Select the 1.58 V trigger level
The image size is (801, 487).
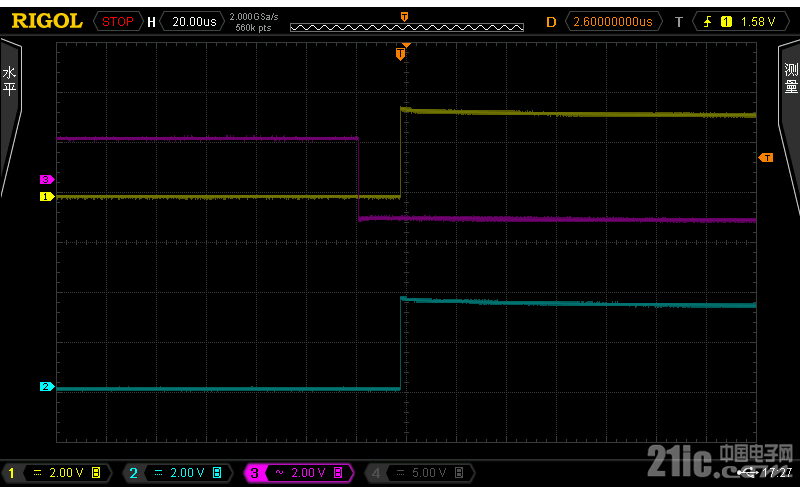pyautogui.click(x=758, y=21)
